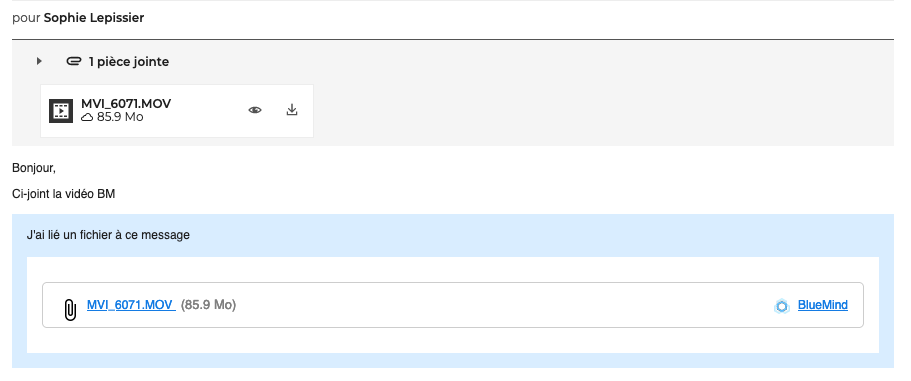Open the BlueMind link
Screen dimensions: 911x381
pos(823,305)
